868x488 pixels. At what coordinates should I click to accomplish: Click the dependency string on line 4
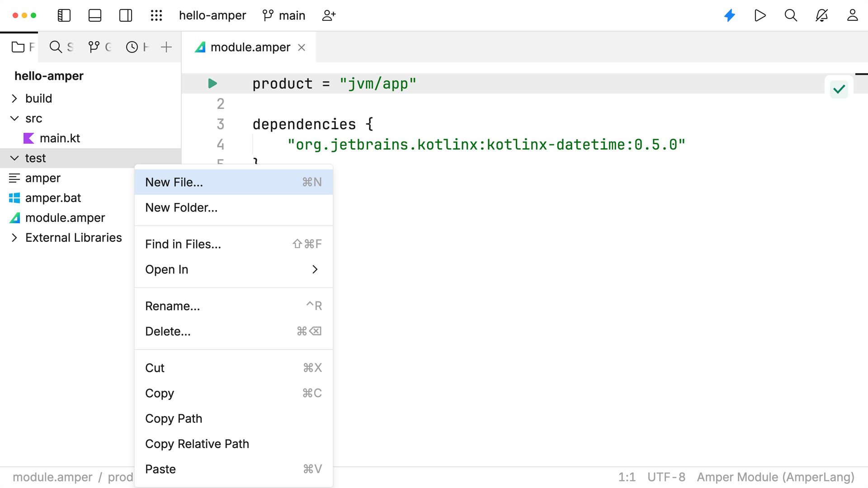486,145
